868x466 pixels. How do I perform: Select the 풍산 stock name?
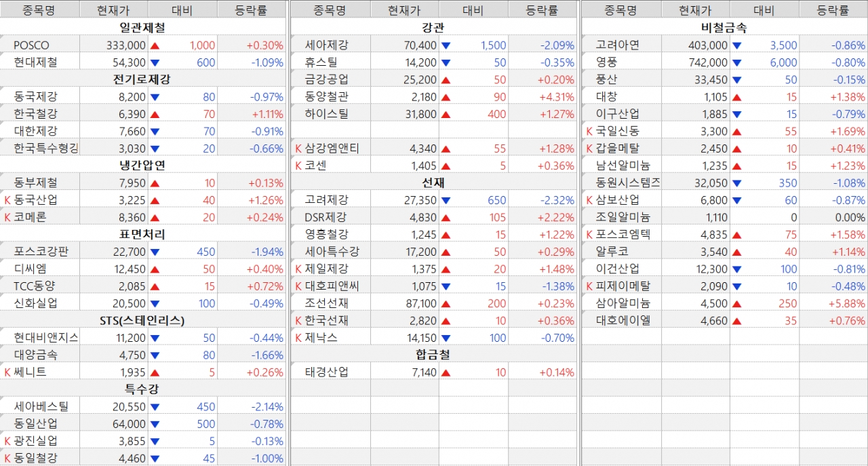click(607, 79)
